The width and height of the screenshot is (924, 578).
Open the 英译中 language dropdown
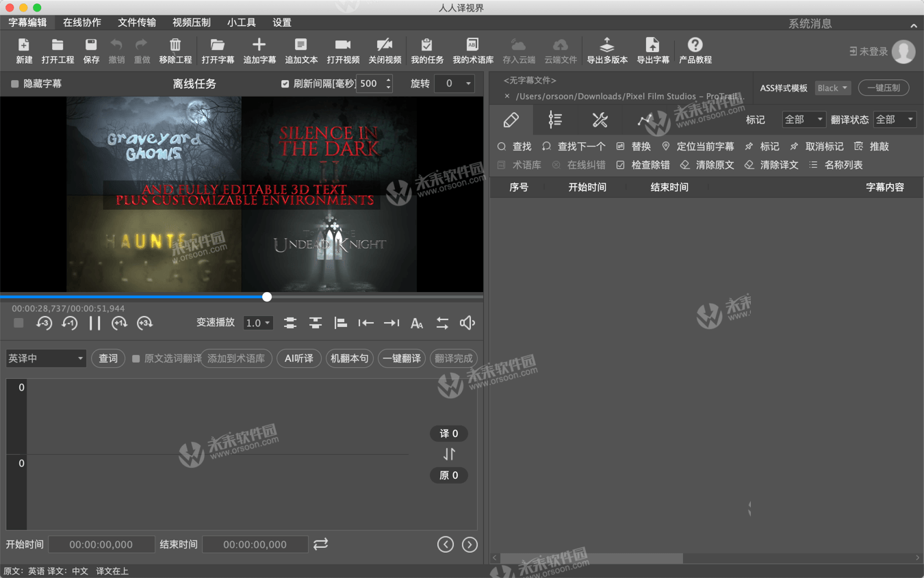click(46, 358)
